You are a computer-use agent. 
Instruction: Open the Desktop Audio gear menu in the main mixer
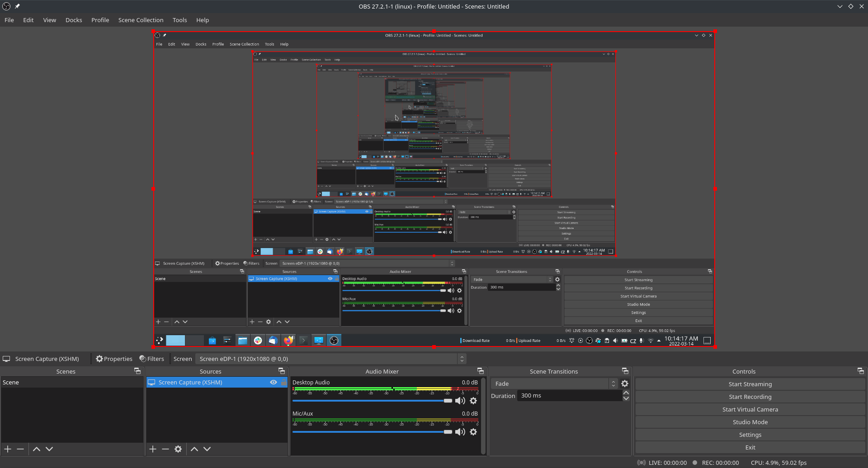[473, 401]
